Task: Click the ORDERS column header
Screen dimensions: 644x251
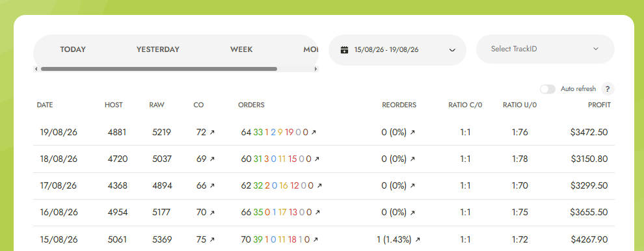Action: pos(251,105)
